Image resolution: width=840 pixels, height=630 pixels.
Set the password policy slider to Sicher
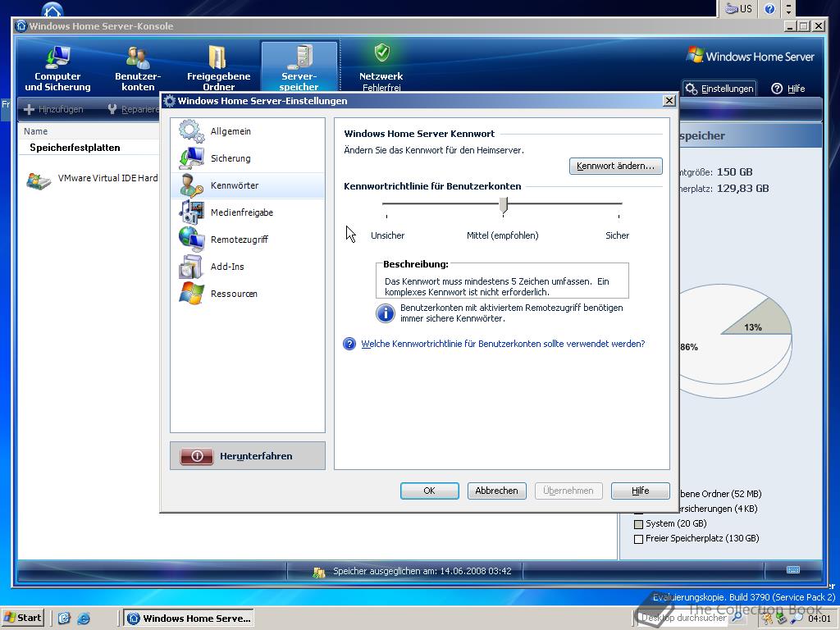pyautogui.click(x=619, y=204)
